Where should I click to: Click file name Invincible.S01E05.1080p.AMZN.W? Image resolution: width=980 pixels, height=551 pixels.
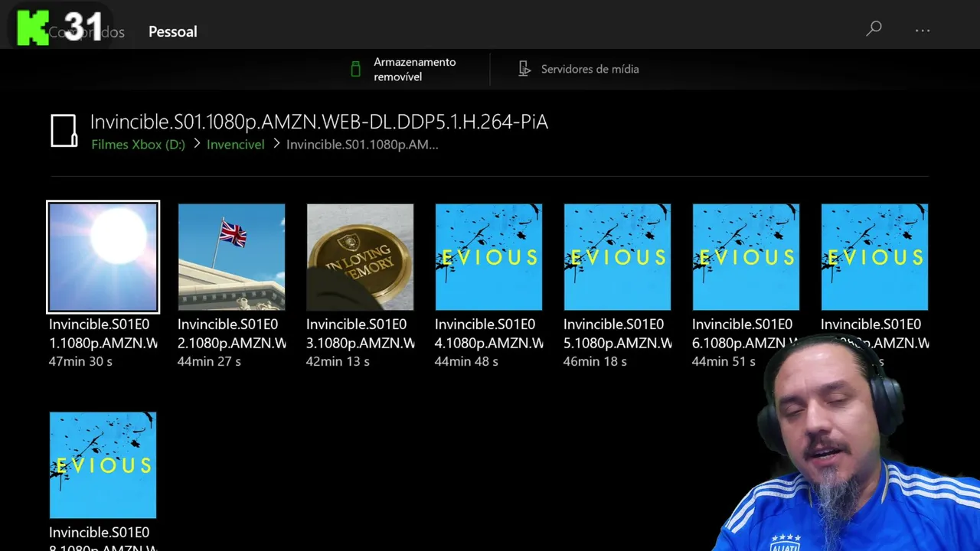click(x=618, y=334)
